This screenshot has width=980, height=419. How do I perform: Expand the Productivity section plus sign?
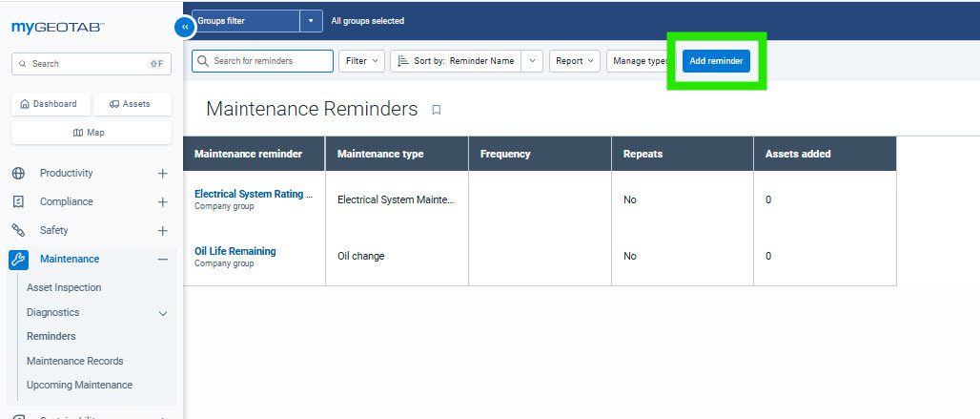[x=162, y=174]
